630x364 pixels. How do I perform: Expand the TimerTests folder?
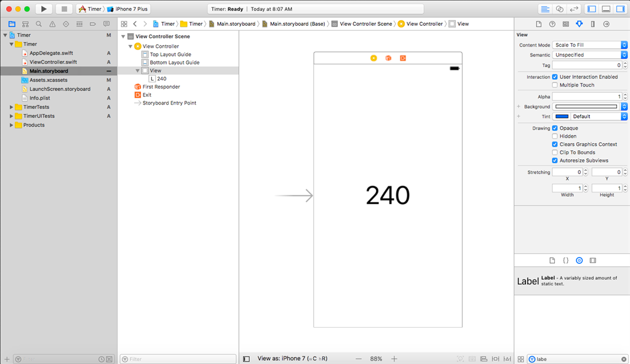(11, 107)
